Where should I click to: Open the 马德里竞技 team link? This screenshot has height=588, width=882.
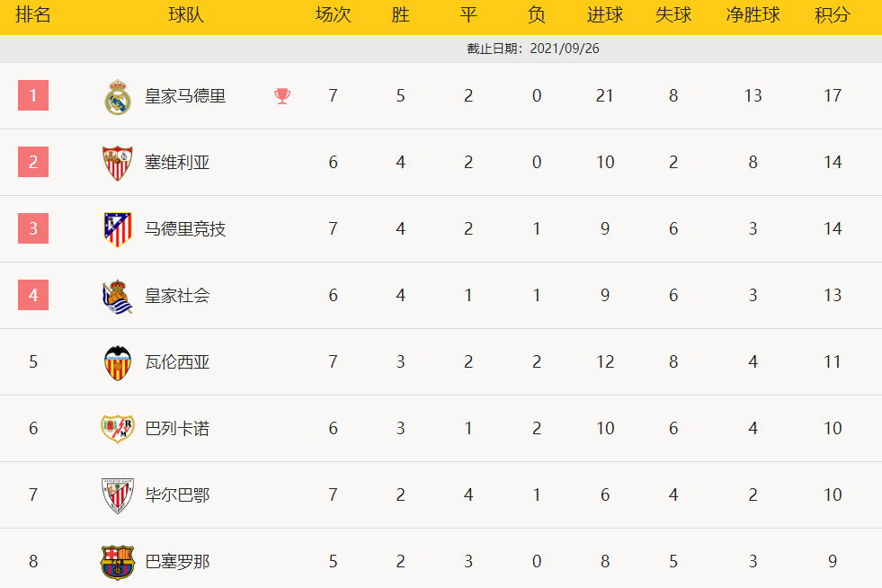pyautogui.click(x=185, y=229)
